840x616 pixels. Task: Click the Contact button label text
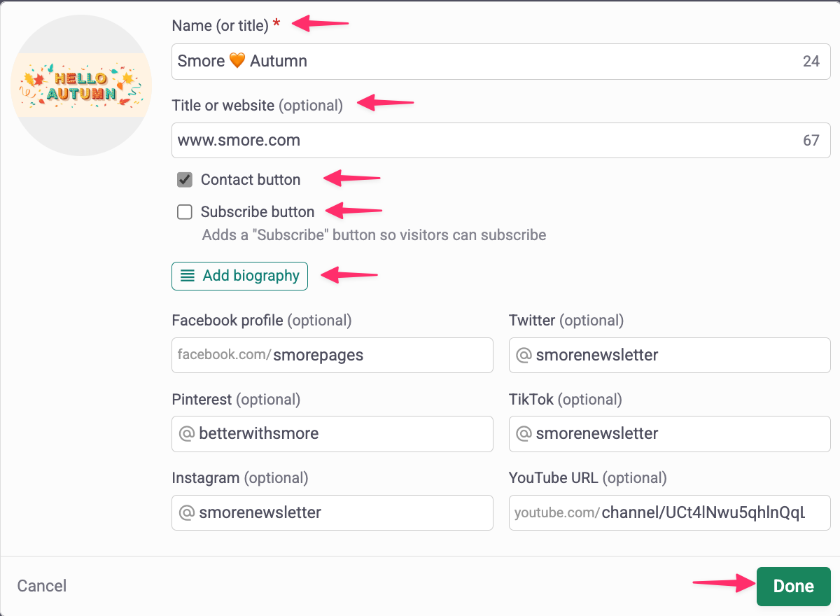click(x=251, y=180)
